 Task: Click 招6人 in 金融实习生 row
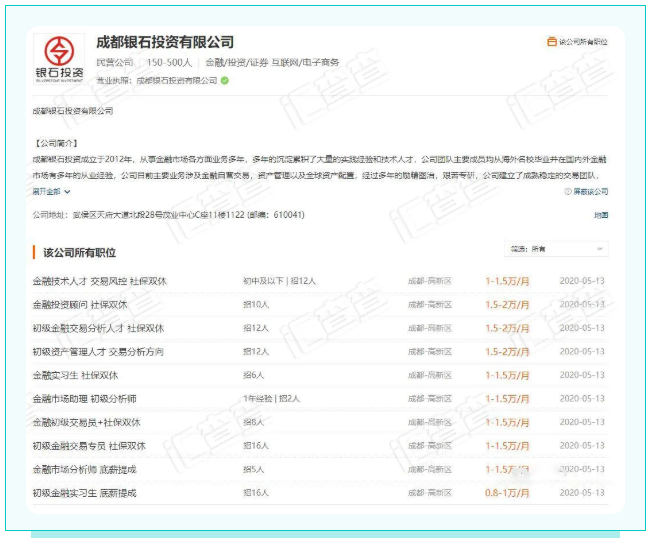(254, 375)
